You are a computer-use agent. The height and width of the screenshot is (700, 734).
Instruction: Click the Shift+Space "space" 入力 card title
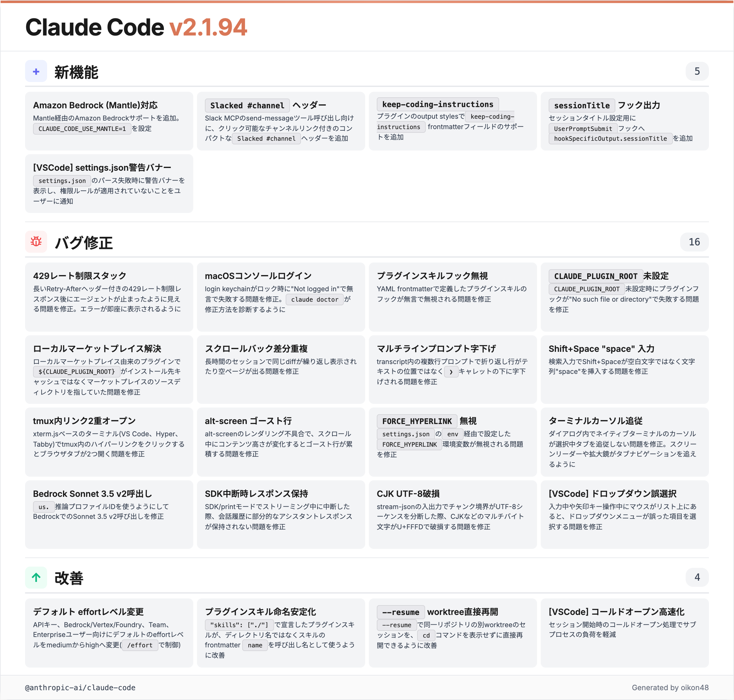click(601, 348)
